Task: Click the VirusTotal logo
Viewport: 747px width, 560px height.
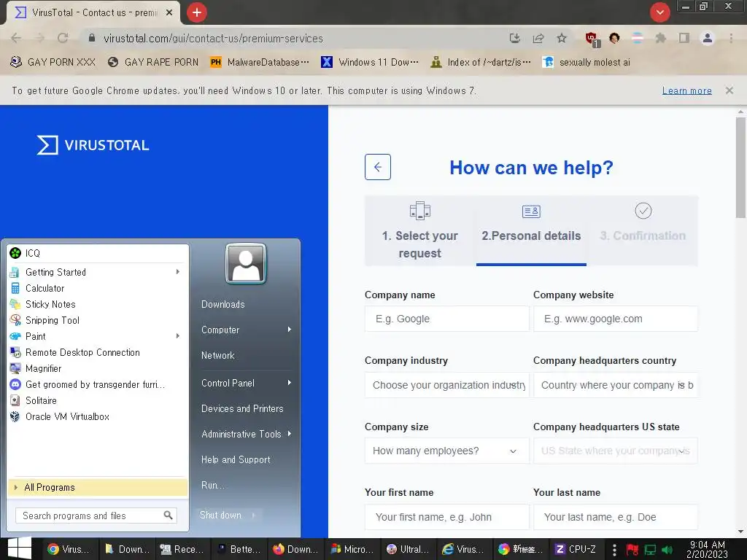Action: coord(93,145)
